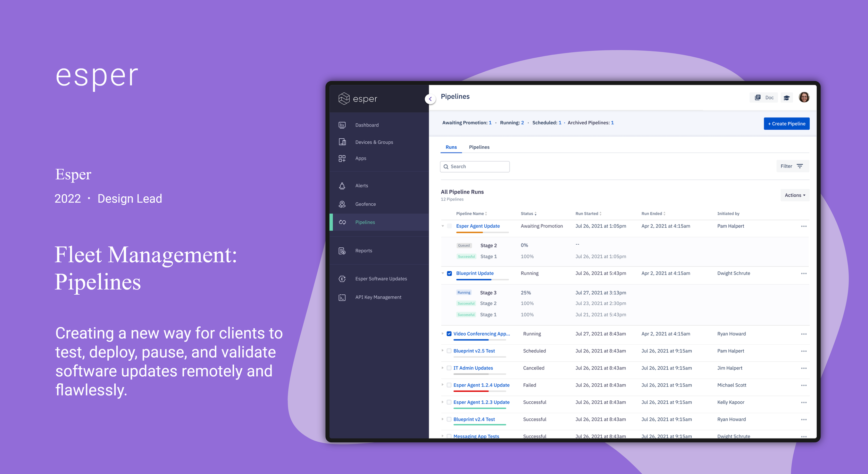
Task: Click the Esper Agent Update orange progress bar
Action: click(x=482, y=232)
